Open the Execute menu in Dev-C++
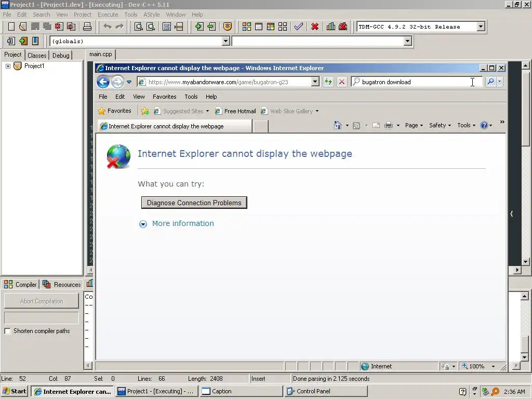This screenshot has height=399, width=532. [x=108, y=15]
